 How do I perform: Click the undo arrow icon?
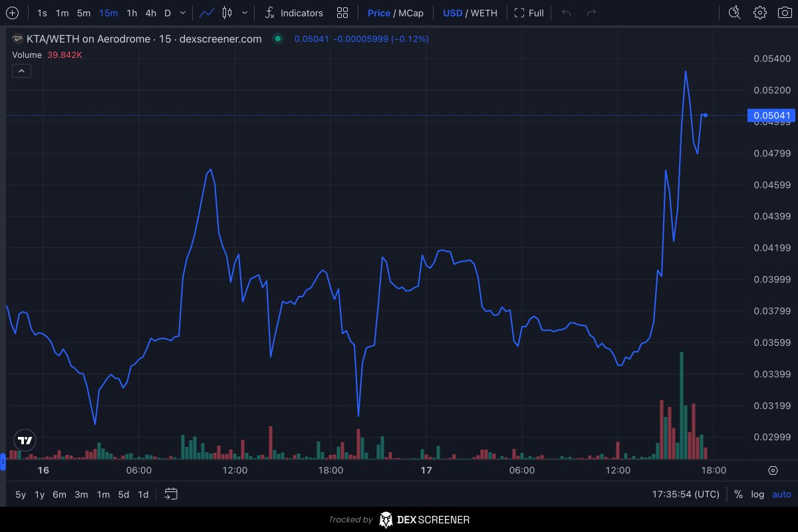click(x=566, y=13)
